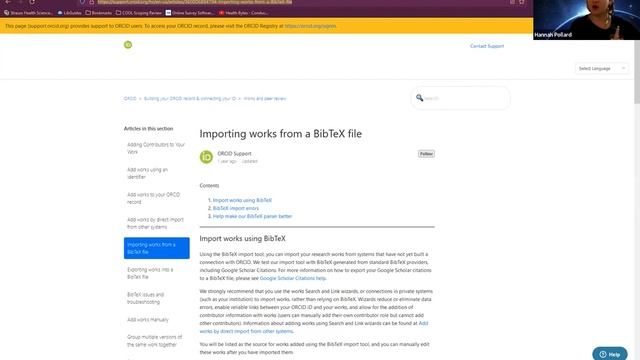The height and width of the screenshot is (360, 640).
Task: Jump to 'Help make our BibTeX parser better'
Action: click(252, 216)
